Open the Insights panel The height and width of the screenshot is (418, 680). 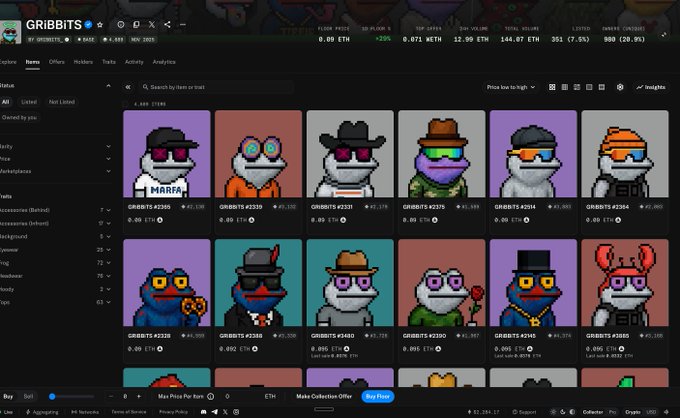coord(651,87)
